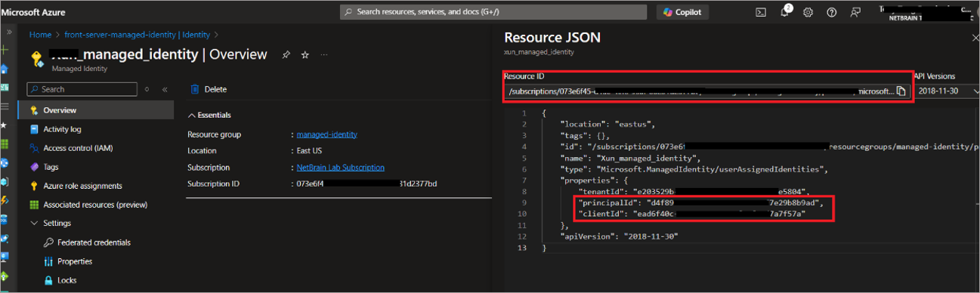Open Cloud Shell icon in top bar
Screen dimensions: 980x293
click(x=762, y=12)
